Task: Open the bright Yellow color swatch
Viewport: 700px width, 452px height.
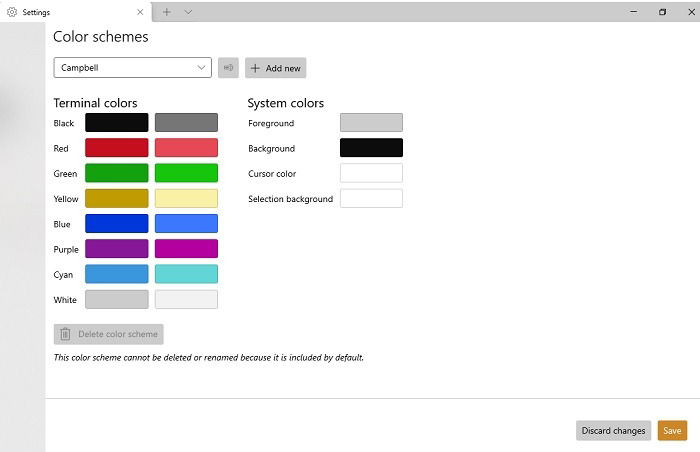Action: pos(186,198)
